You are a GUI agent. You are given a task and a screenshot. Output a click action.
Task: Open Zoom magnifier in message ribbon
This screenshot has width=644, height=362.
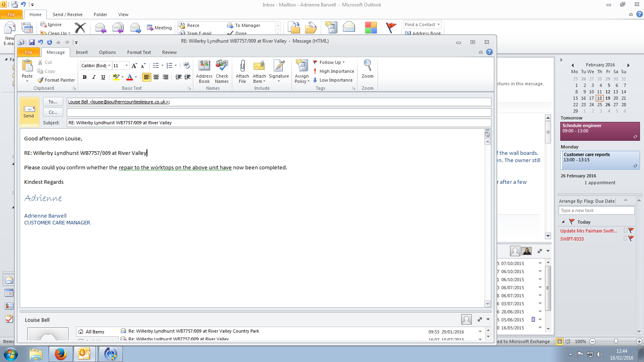pyautogui.click(x=367, y=69)
